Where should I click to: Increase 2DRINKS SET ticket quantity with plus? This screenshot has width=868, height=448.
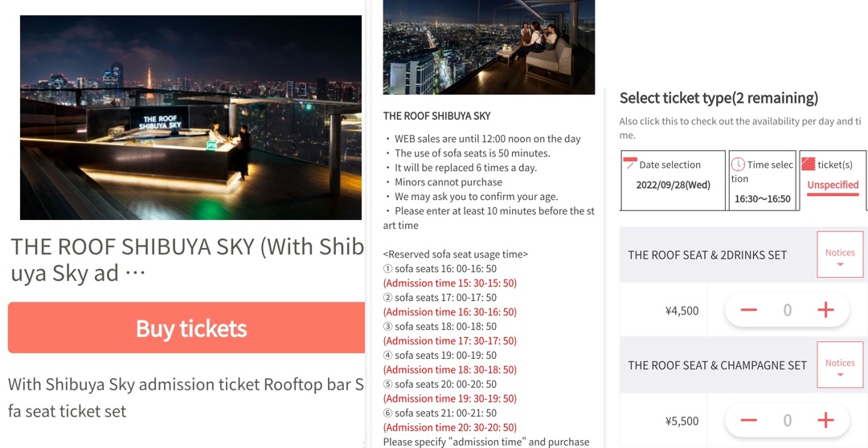pyautogui.click(x=825, y=310)
